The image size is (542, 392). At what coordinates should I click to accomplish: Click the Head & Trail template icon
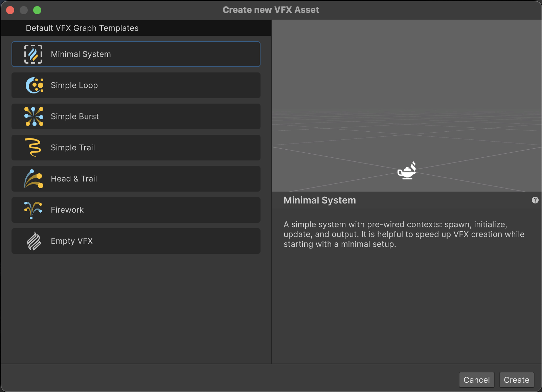coord(34,179)
